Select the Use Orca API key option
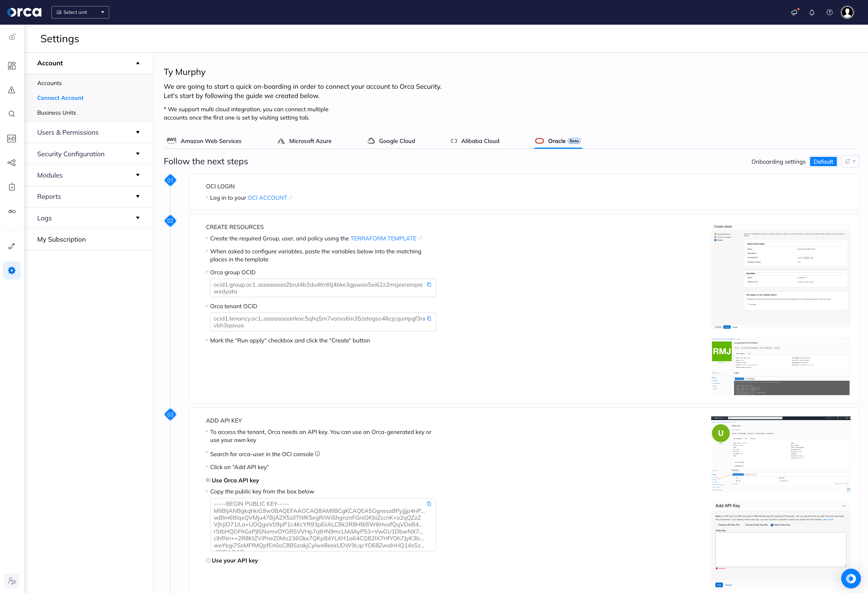 click(208, 480)
